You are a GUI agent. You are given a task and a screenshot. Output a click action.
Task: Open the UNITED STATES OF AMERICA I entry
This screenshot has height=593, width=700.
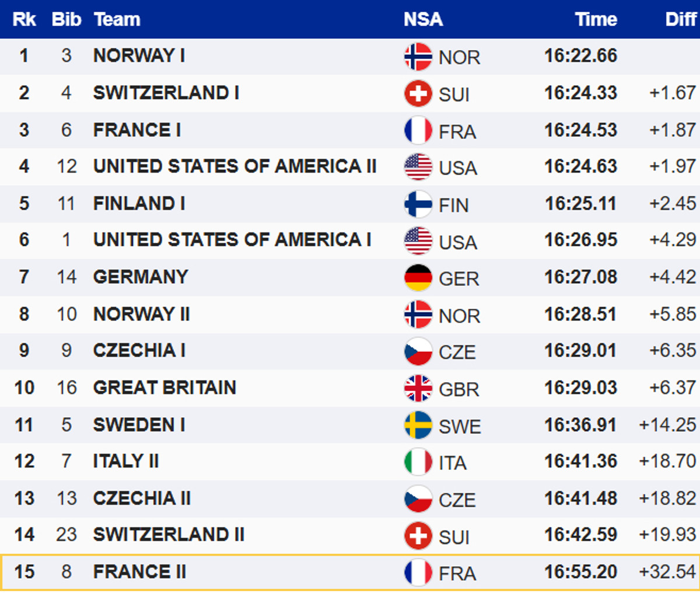[x=232, y=240]
